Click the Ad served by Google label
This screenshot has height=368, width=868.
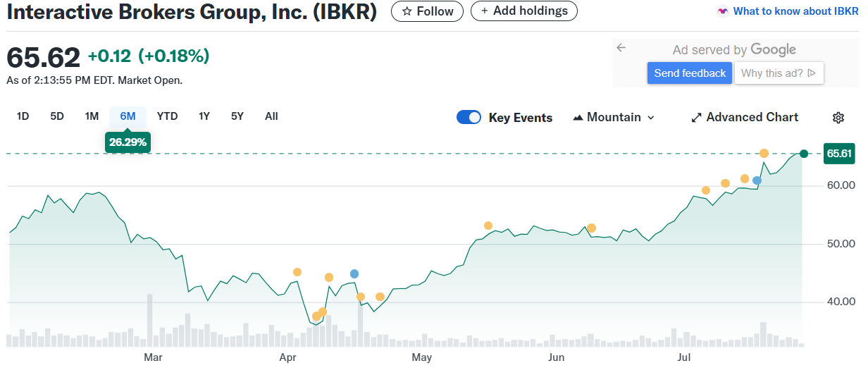pos(734,49)
